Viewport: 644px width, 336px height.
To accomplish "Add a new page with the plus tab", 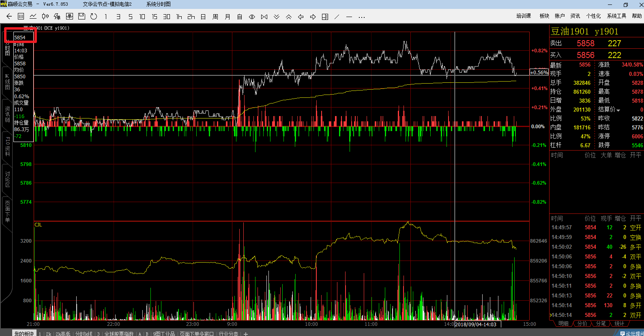I will point(246,334).
